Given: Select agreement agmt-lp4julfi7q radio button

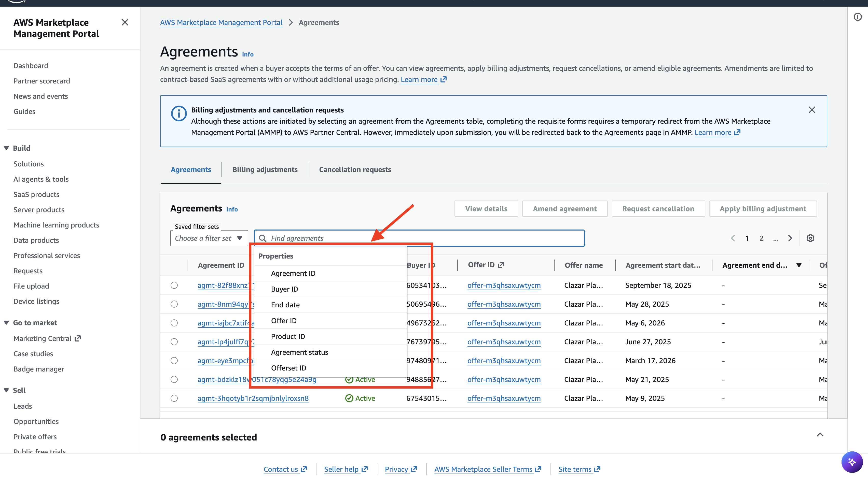Looking at the screenshot, I should pos(174,342).
